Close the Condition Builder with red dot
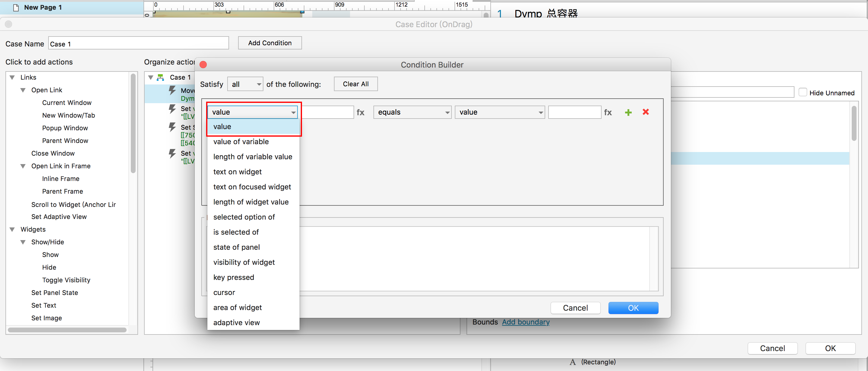The height and width of the screenshot is (371, 868). click(x=203, y=65)
